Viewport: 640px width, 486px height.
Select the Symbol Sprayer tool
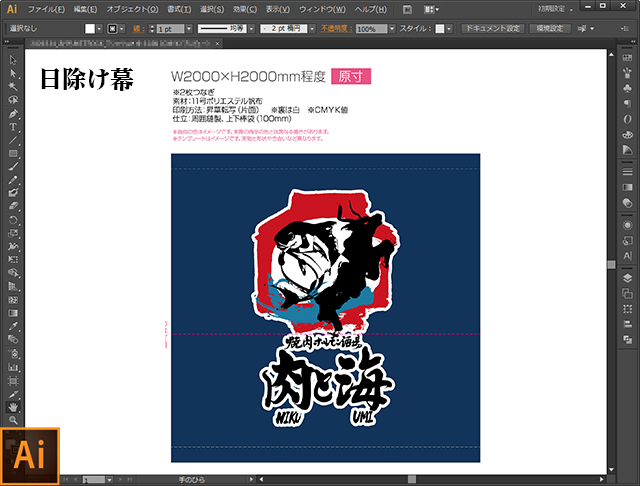(13, 353)
